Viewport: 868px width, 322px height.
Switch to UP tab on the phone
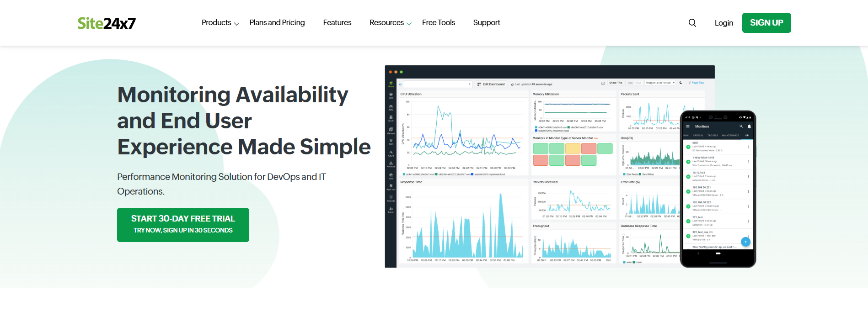747,136
